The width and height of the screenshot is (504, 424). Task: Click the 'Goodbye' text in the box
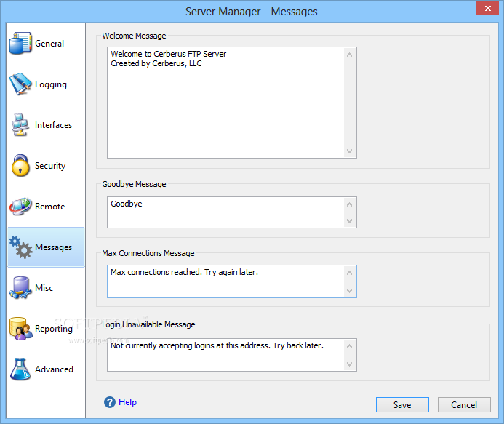tap(127, 204)
